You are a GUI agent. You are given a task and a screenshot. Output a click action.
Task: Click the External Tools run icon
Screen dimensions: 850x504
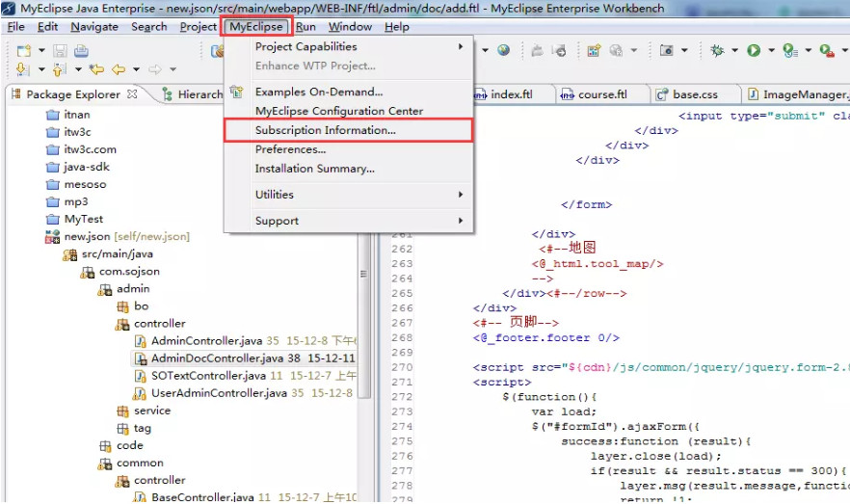pyautogui.click(x=827, y=50)
